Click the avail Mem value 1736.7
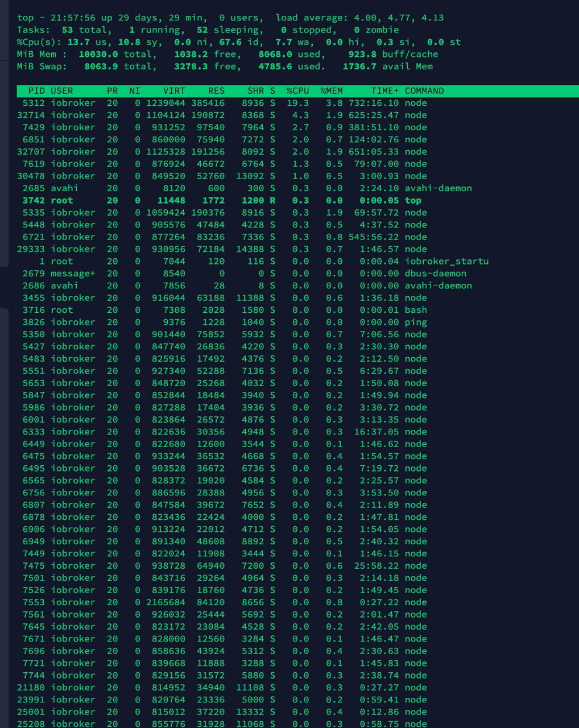This screenshot has height=728, width=579. pos(359,67)
